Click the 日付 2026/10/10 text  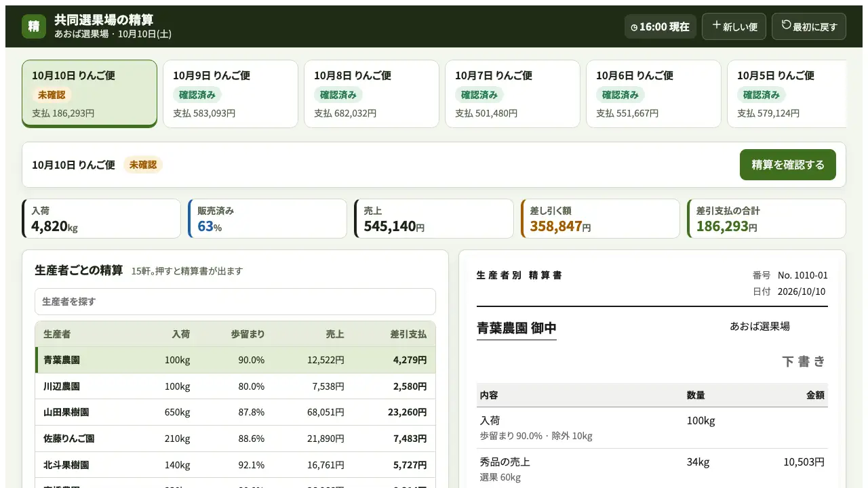[790, 291]
